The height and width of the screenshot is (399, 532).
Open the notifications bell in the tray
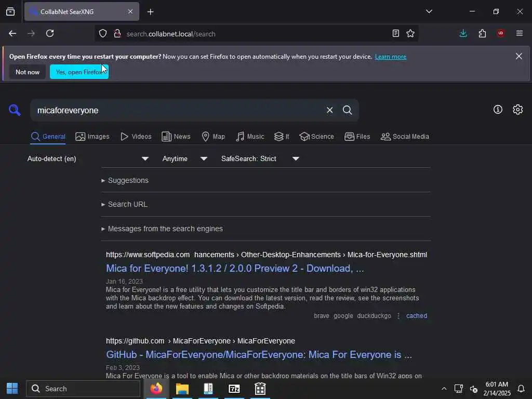click(521, 389)
